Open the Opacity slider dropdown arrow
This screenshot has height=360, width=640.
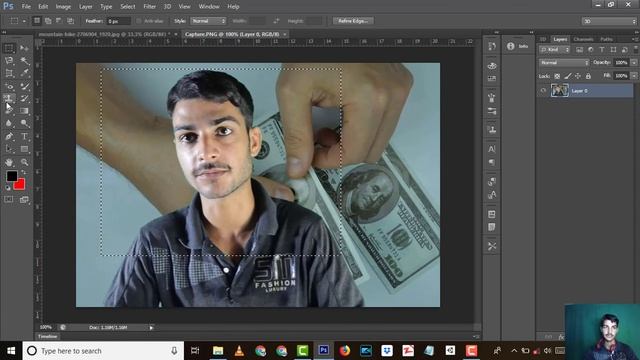(x=634, y=63)
